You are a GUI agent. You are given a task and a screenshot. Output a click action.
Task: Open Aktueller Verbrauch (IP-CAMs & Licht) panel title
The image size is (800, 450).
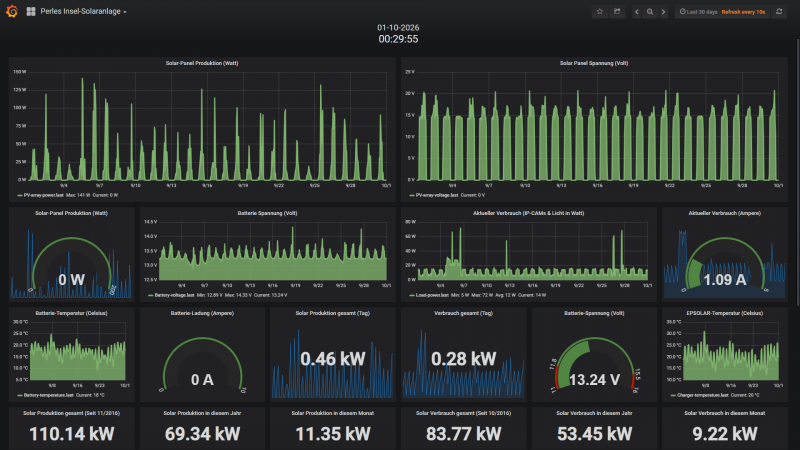529,213
